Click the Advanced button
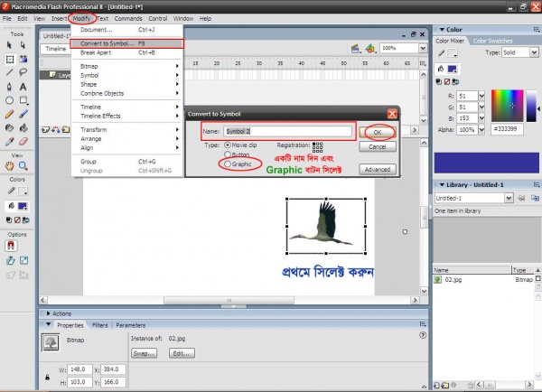542x392 pixels. [377, 170]
